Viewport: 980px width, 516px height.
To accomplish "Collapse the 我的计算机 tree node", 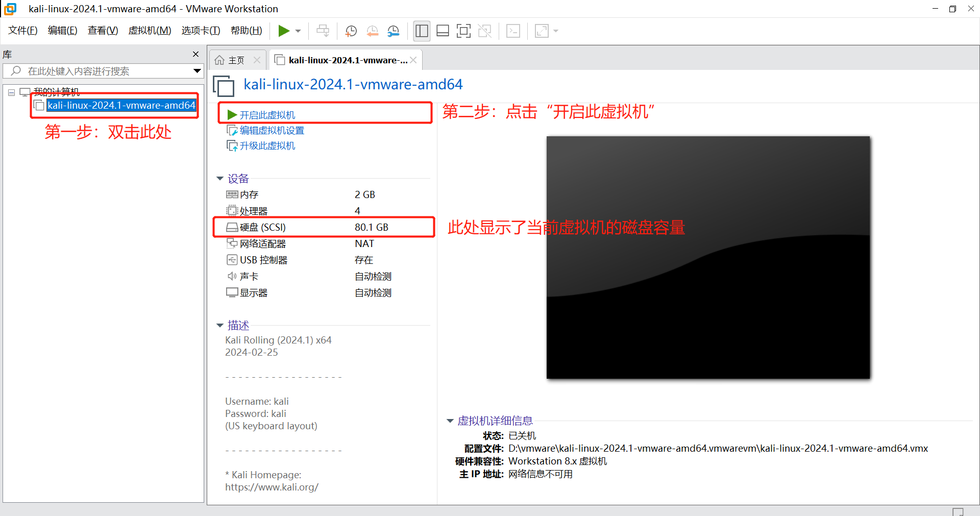I will (11, 92).
